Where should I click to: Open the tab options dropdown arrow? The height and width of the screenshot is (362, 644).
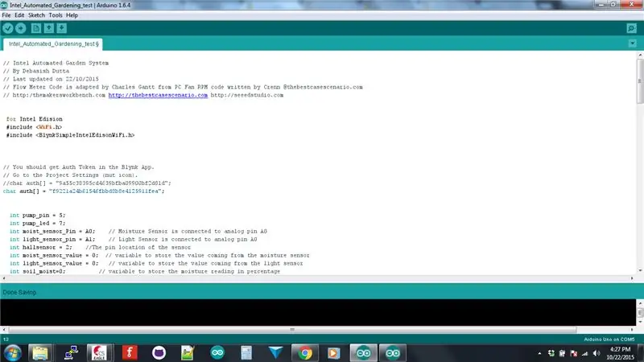click(633, 43)
